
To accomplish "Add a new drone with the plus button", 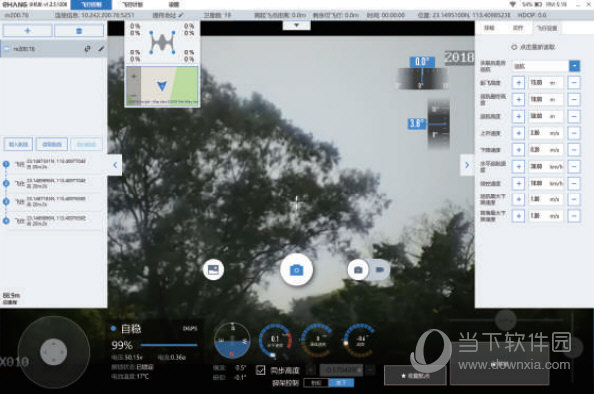I will [x=27, y=31].
